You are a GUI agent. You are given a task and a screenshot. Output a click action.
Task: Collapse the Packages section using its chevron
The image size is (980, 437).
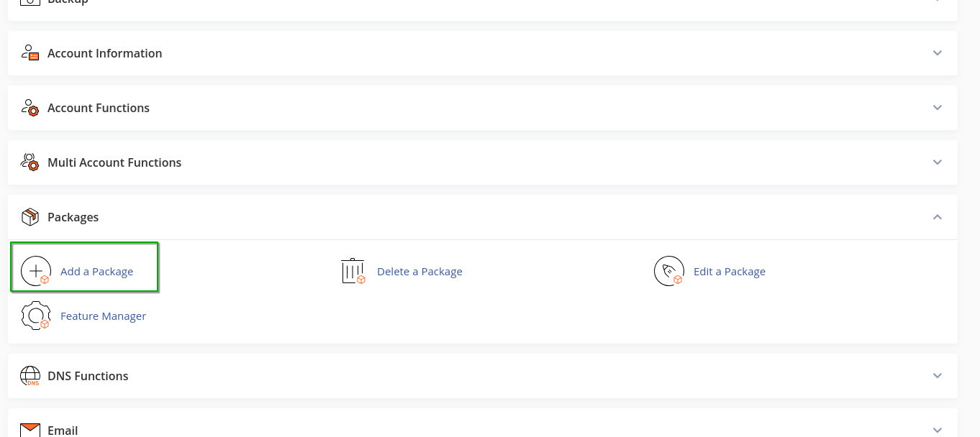pyautogui.click(x=937, y=217)
